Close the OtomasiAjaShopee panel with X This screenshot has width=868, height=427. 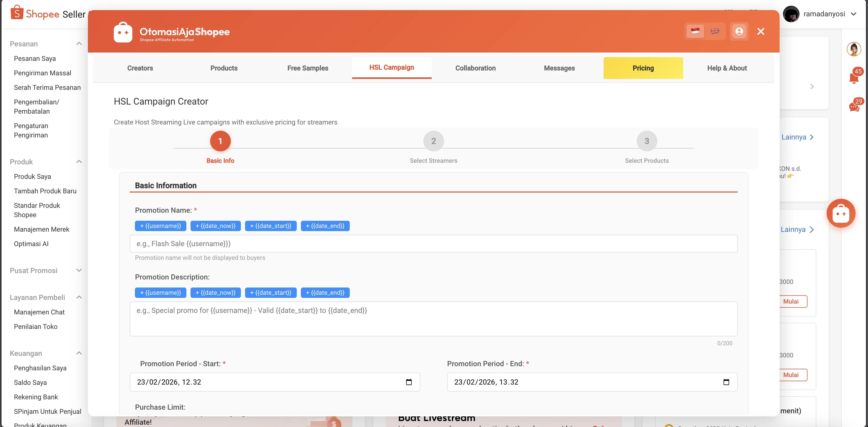pos(760,31)
